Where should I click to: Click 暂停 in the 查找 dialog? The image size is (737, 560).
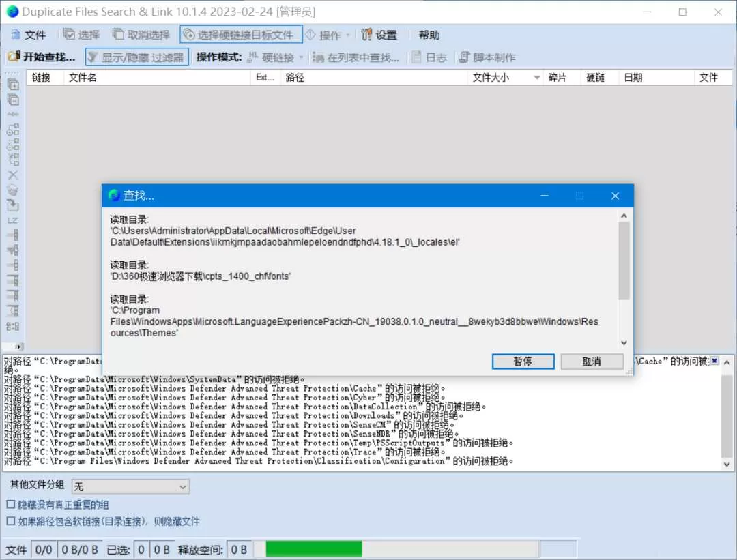click(x=523, y=362)
